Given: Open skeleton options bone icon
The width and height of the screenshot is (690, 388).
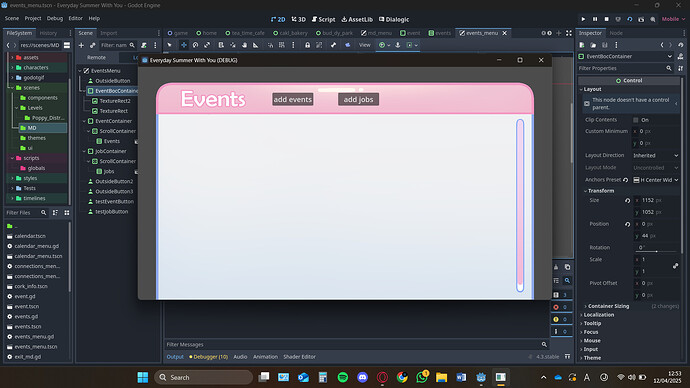Looking at the screenshot, I should point(333,45).
